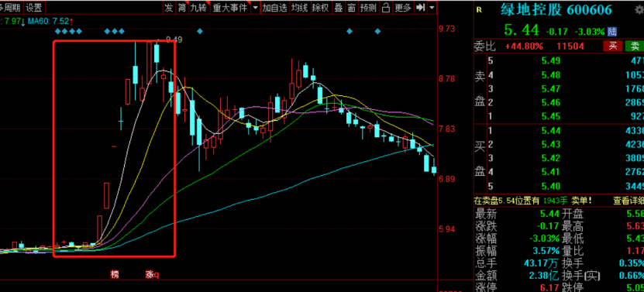Toggle the padlock lock icon
This screenshot has width=644, height=292.
386,8
